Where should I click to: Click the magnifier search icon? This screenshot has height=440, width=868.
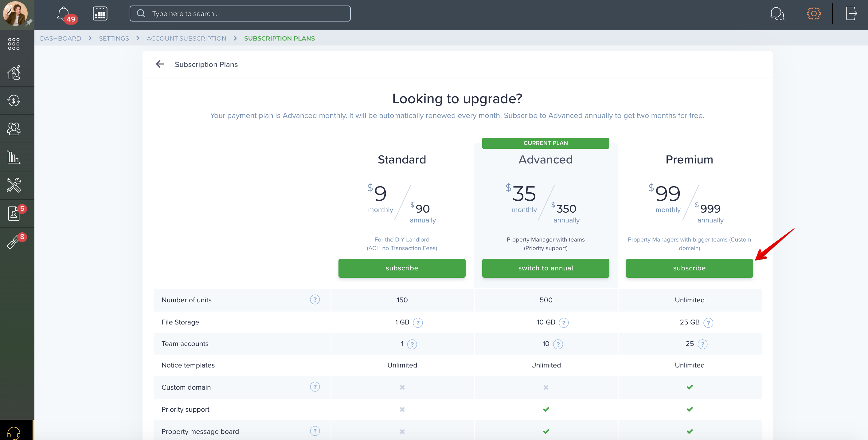141,14
